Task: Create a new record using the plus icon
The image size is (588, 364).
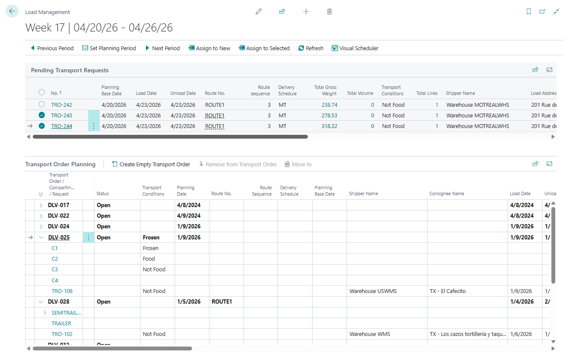Action: (x=306, y=11)
